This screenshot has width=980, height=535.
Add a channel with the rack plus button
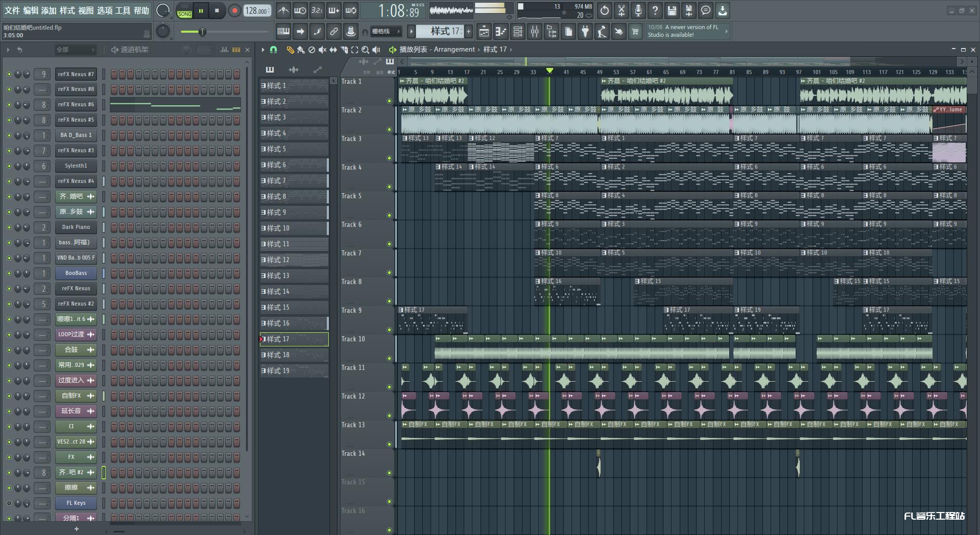tap(77, 529)
